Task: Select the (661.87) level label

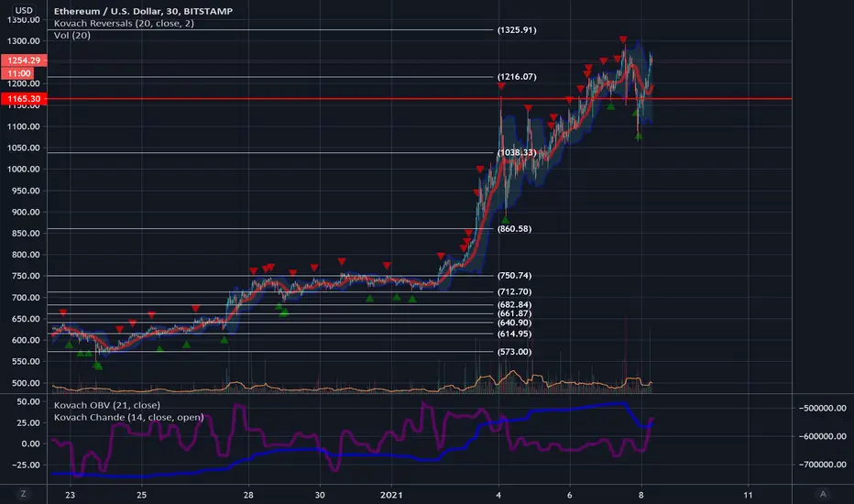Action: point(514,313)
